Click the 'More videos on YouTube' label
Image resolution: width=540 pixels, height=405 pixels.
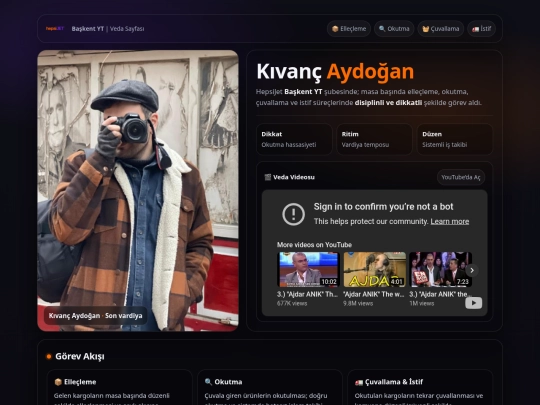point(314,245)
